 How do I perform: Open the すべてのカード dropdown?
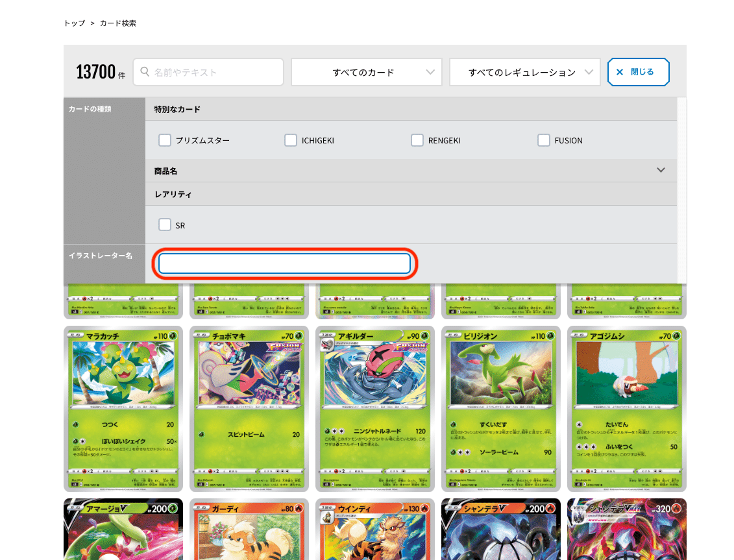tap(367, 72)
